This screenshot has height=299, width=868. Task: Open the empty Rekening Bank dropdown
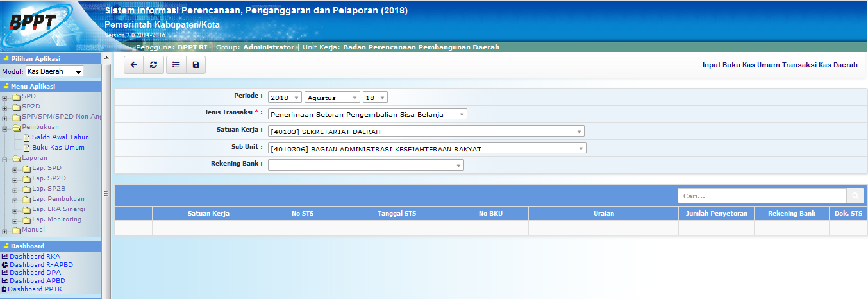[365, 166]
